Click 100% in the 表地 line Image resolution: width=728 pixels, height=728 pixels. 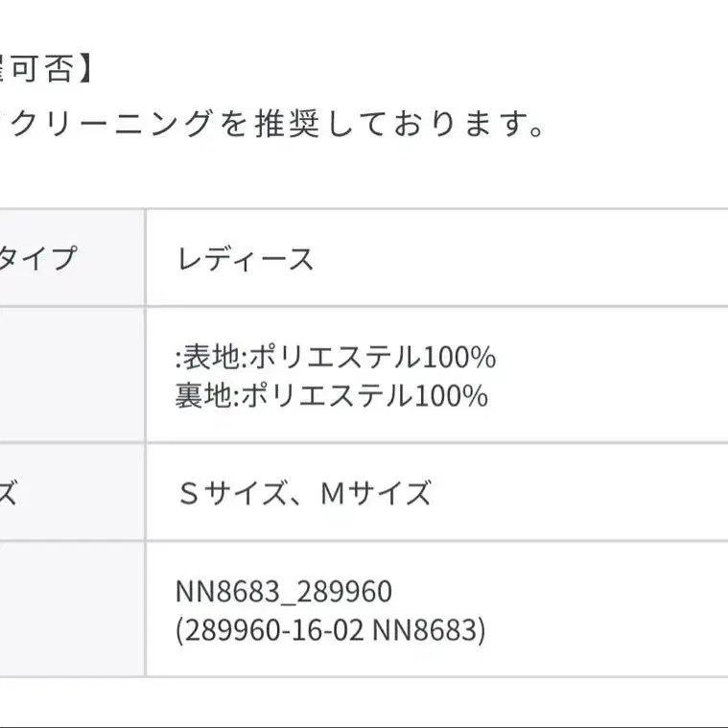pyautogui.click(x=458, y=358)
